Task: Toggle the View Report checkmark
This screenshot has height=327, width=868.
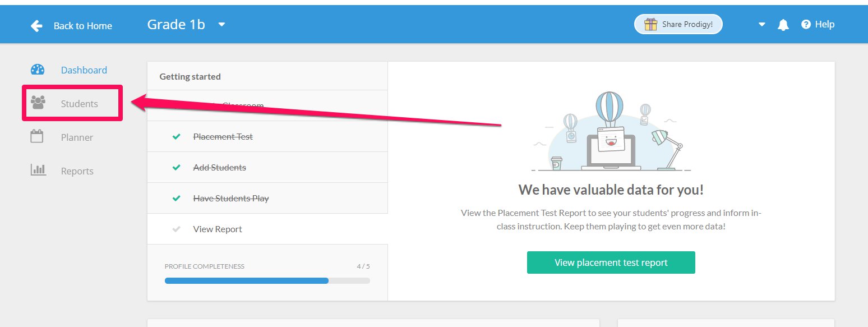Action: 177,229
